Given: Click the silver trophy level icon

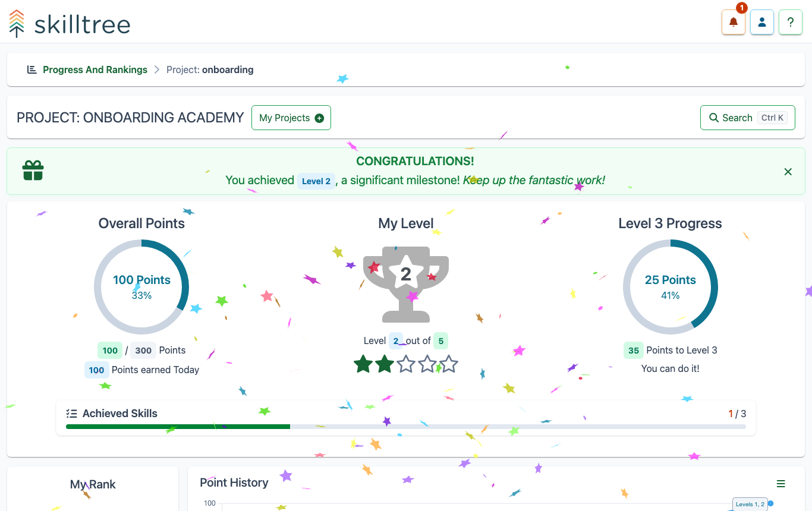Looking at the screenshot, I should click(x=406, y=284).
